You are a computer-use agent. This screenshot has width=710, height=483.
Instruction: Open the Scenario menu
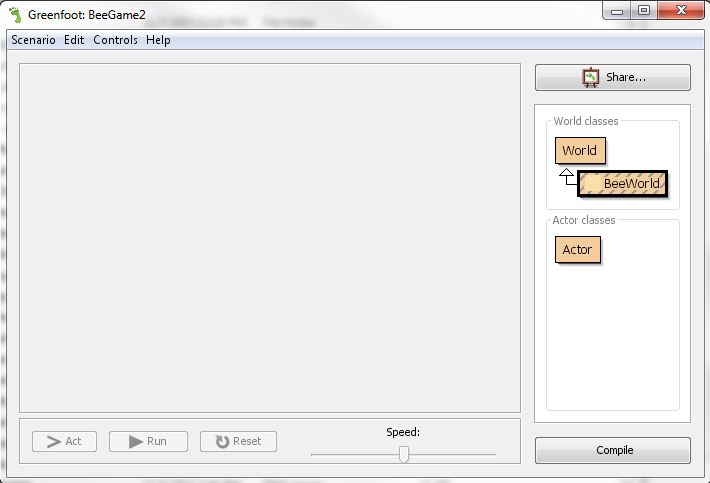click(33, 40)
